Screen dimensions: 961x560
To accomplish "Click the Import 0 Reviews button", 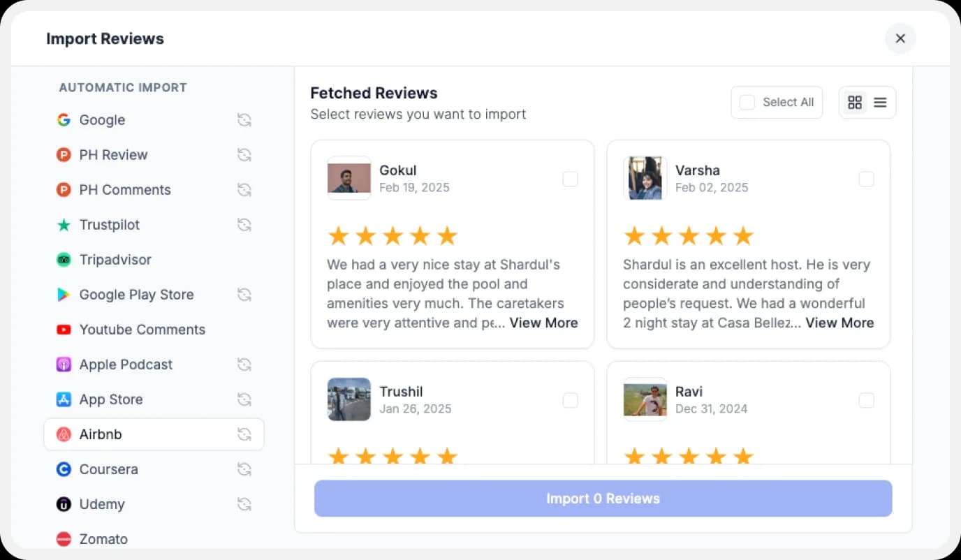I will coord(603,498).
